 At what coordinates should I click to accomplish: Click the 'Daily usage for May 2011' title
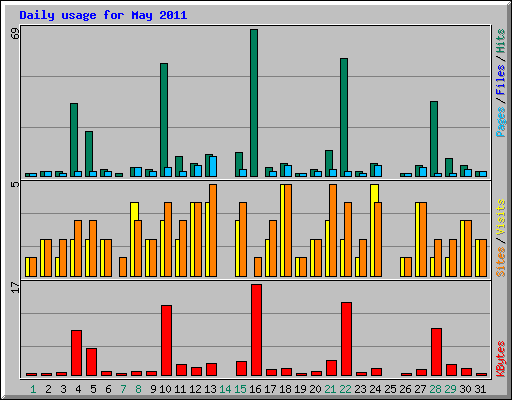pyautogui.click(x=103, y=15)
